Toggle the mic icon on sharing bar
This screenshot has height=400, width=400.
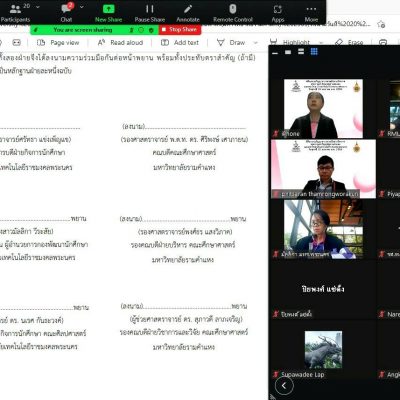[132, 30]
